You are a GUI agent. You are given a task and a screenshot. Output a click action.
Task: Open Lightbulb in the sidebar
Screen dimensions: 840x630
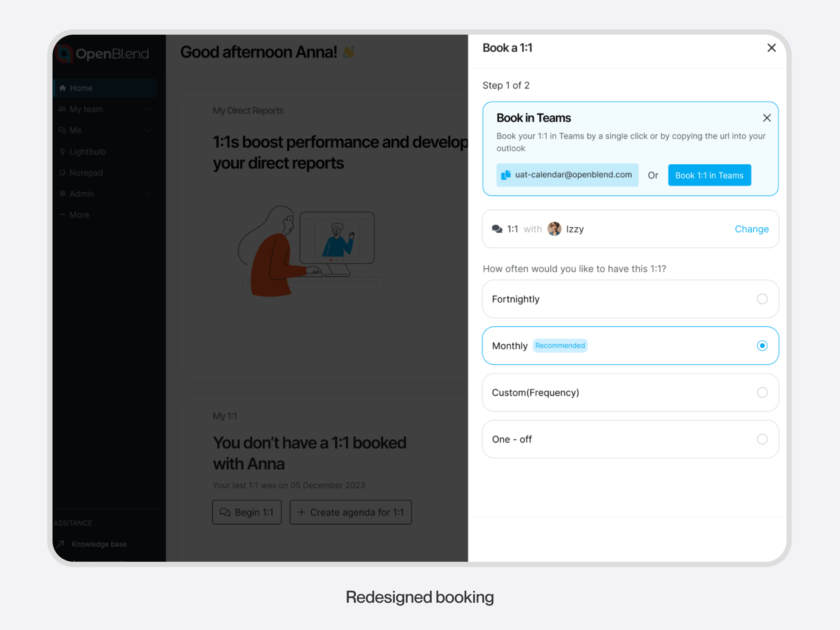coord(105,151)
